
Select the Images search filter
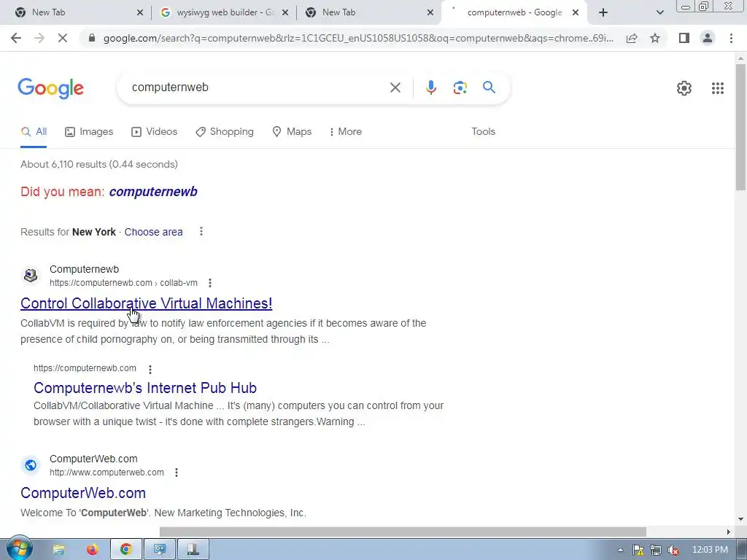point(89,132)
